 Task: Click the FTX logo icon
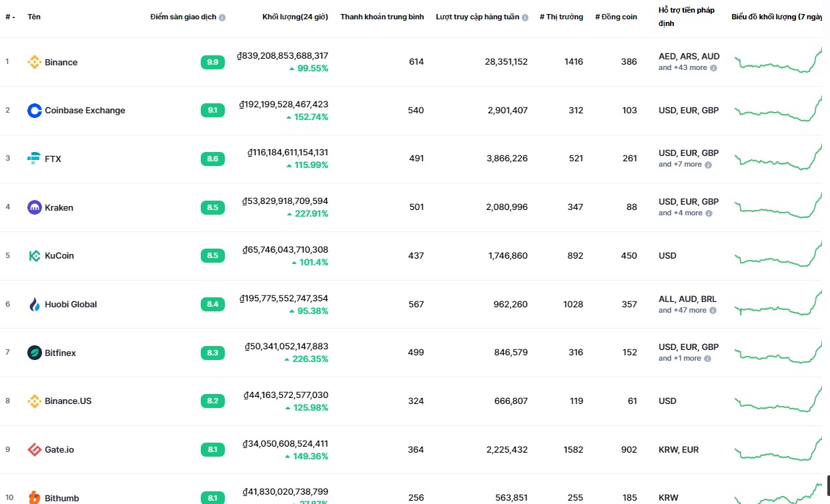35,159
